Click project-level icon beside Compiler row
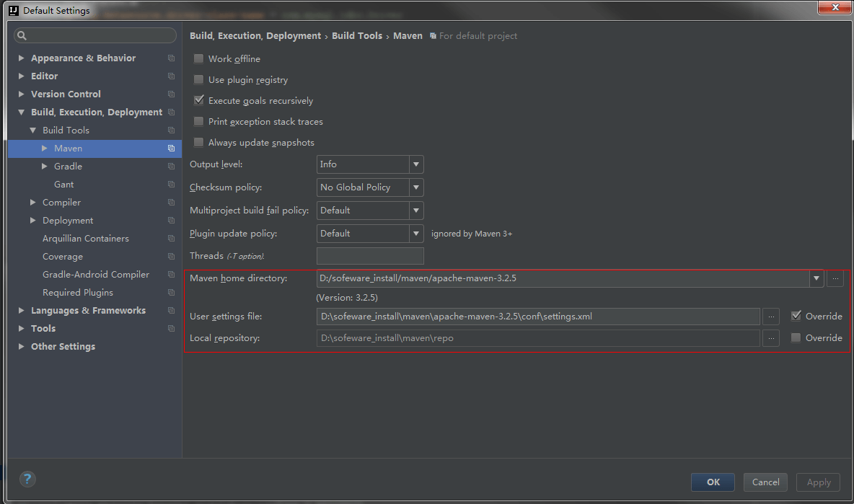The height and width of the screenshot is (504, 854). tap(171, 203)
